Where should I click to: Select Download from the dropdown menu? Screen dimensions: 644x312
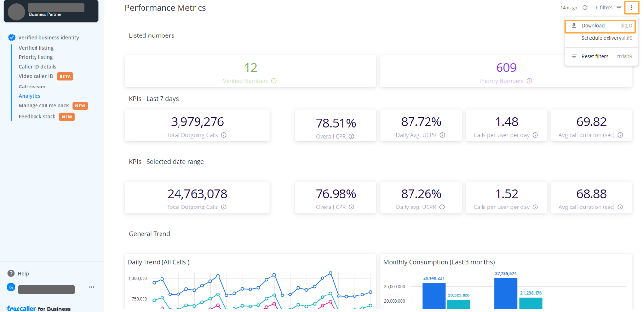[x=600, y=26]
